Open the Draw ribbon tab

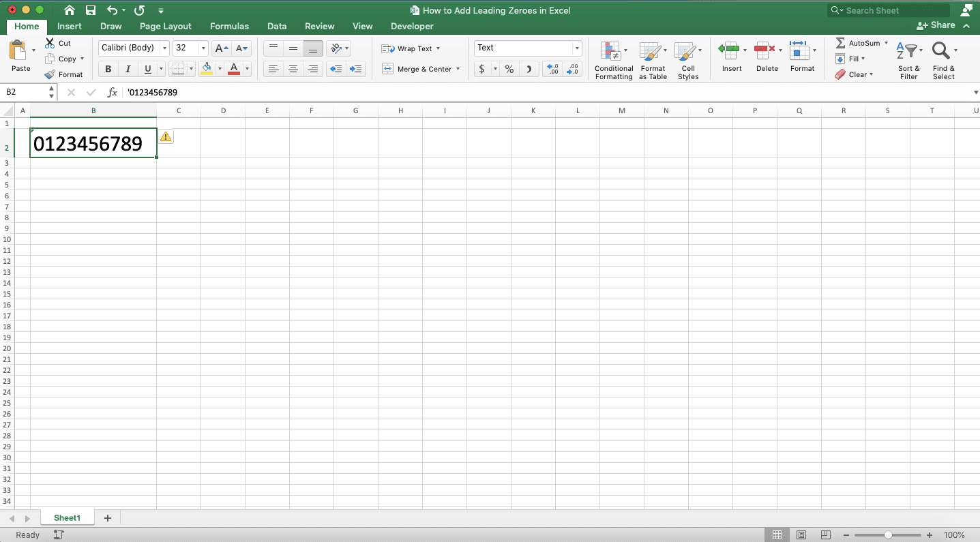click(110, 27)
